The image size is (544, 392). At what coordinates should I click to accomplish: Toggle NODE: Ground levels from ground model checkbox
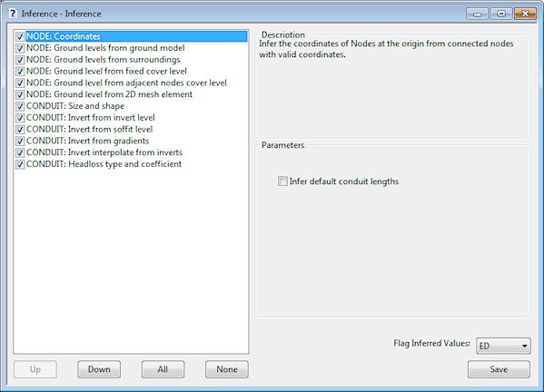tap(20, 48)
